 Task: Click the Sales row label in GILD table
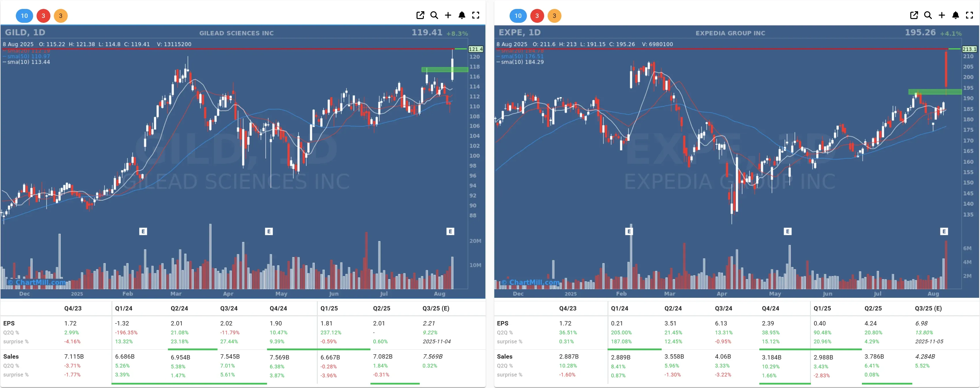11,356
